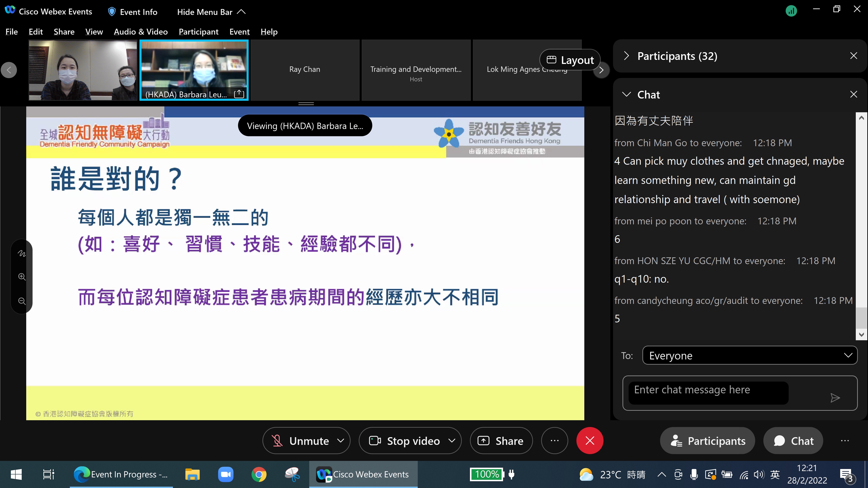The height and width of the screenshot is (488, 868).
Task: Open the more options ellipsis button
Action: click(x=554, y=441)
